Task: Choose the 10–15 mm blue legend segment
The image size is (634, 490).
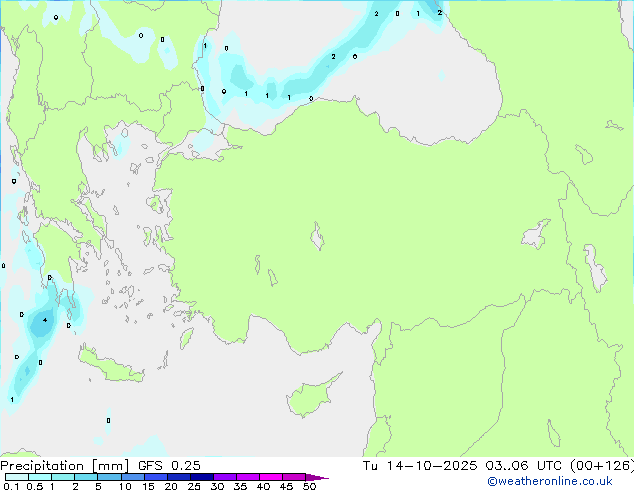Action: click(133, 477)
